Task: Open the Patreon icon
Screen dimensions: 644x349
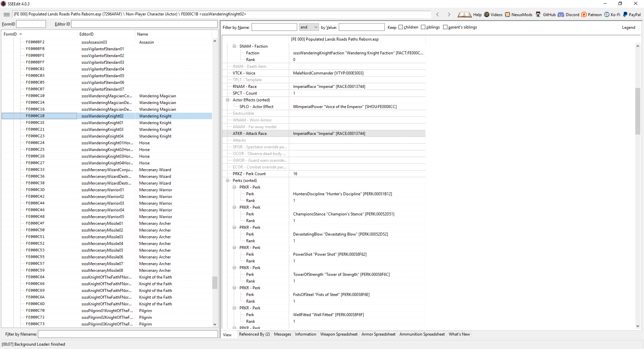Action: (584, 14)
